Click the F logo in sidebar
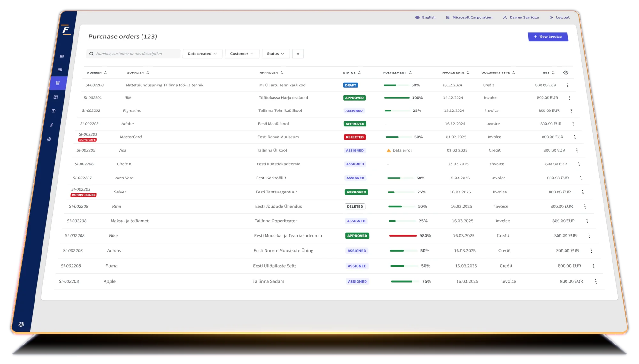 [66, 30]
